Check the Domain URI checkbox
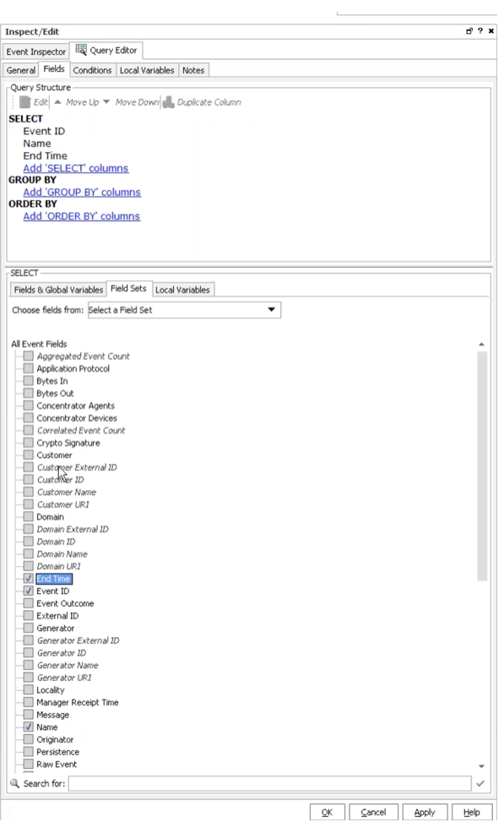 [x=29, y=566]
